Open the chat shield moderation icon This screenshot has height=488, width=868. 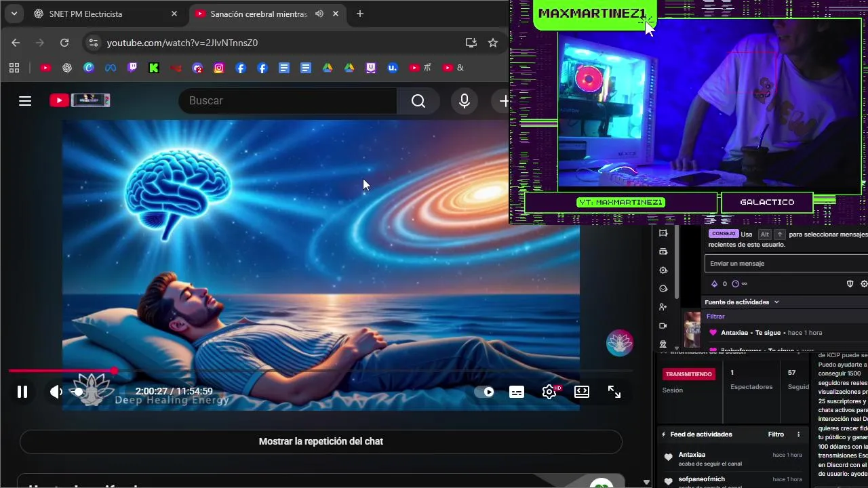pos(850,284)
